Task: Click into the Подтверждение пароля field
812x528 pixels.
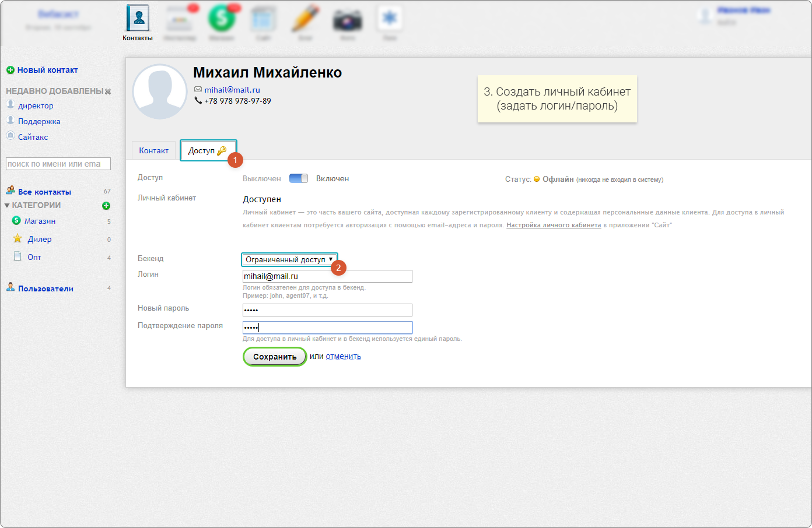Action: pos(327,328)
